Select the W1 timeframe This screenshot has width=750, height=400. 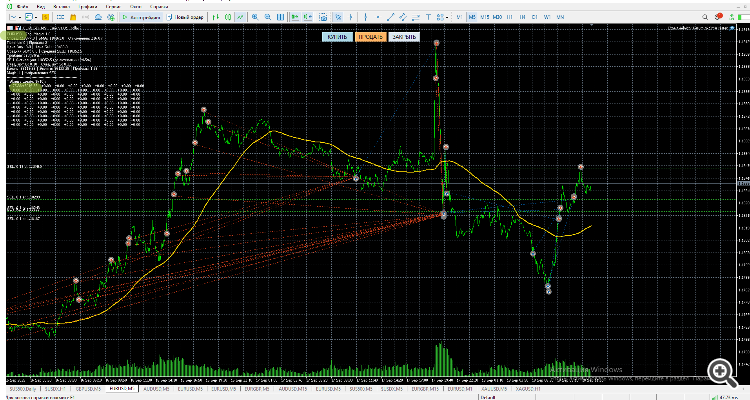(x=547, y=17)
